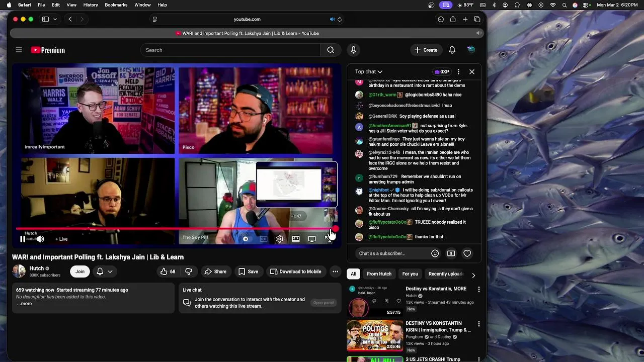Expand the description with ...more
This screenshot has height=362, width=644.
(24, 303)
